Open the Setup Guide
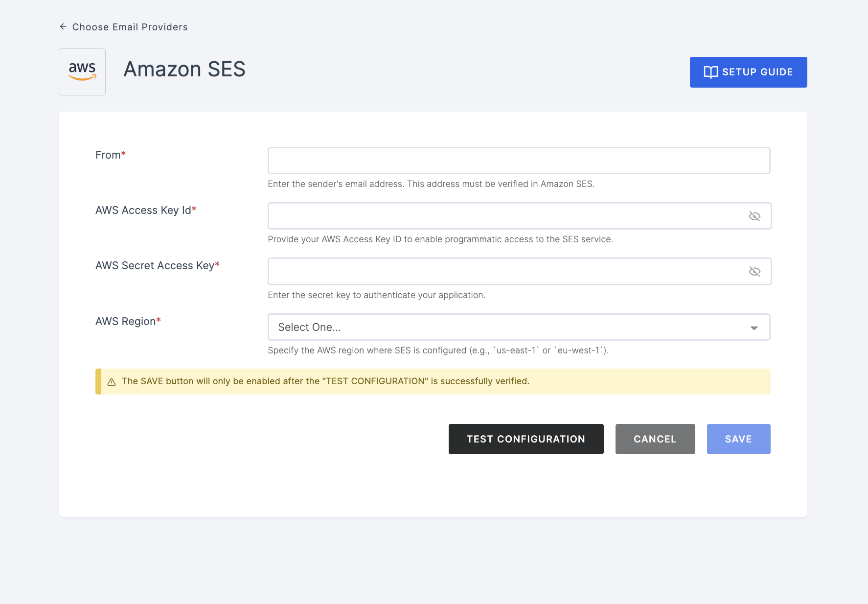Viewport: 868px width, 604px height. click(748, 72)
